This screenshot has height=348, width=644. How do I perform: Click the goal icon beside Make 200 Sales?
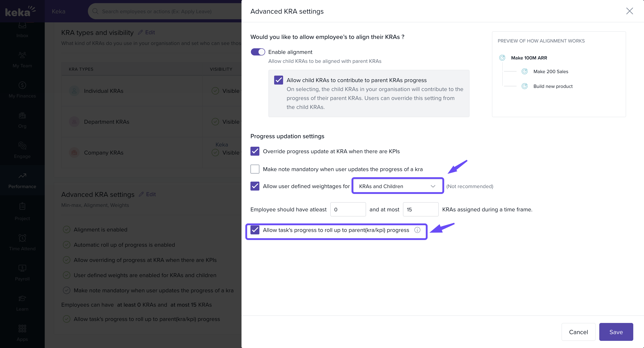click(525, 72)
